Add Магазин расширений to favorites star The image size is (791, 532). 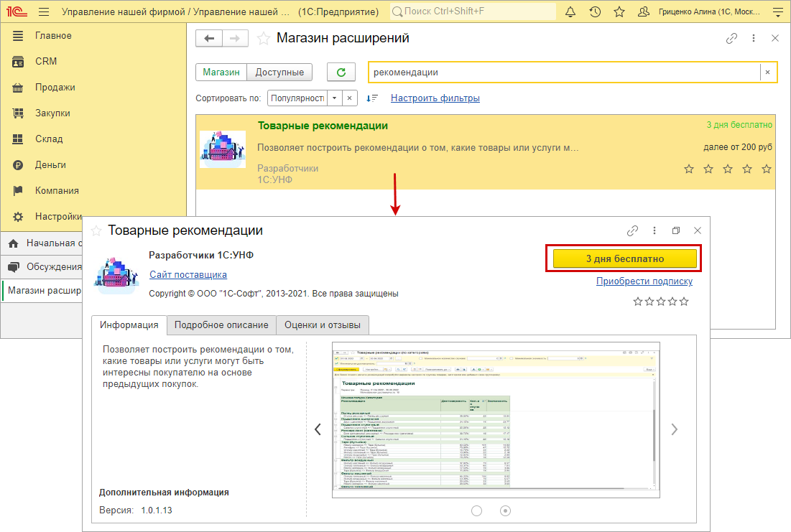click(x=264, y=38)
